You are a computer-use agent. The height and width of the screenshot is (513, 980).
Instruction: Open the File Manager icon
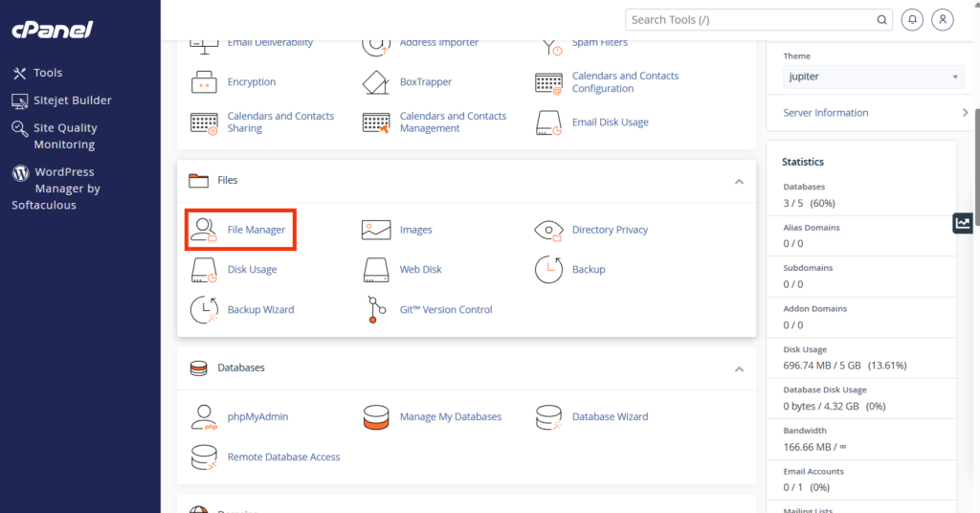click(x=204, y=230)
